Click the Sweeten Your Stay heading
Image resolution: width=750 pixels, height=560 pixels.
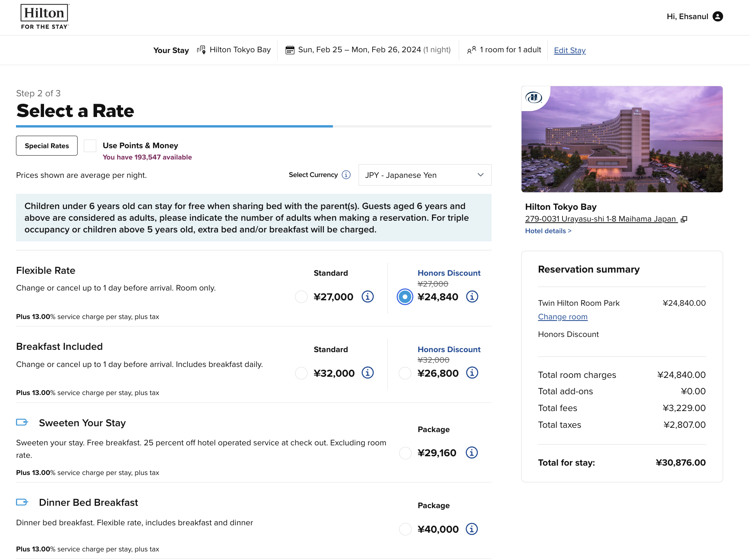click(x=82, y=423)
